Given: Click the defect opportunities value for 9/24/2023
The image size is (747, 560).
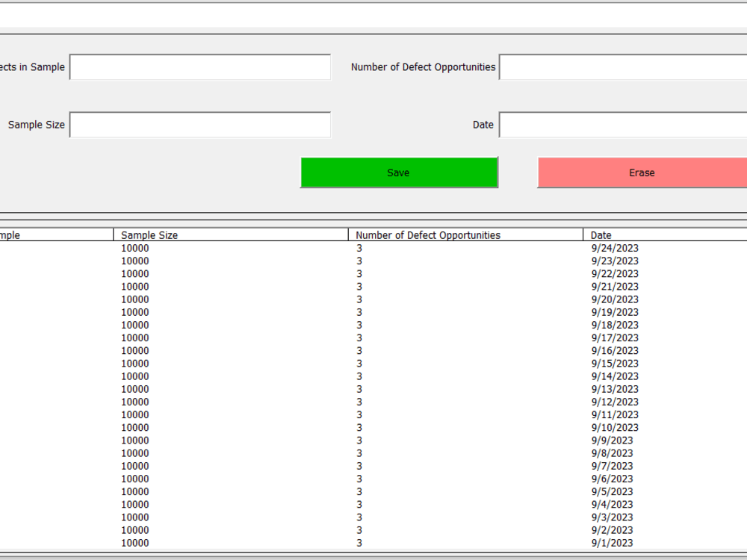Looking at the screenshot, I should (359, 248).
